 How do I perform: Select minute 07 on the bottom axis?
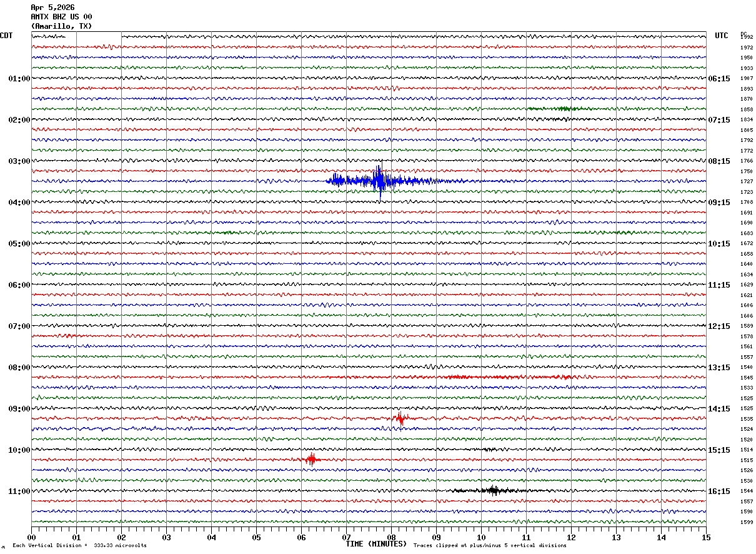coord(346,536)
